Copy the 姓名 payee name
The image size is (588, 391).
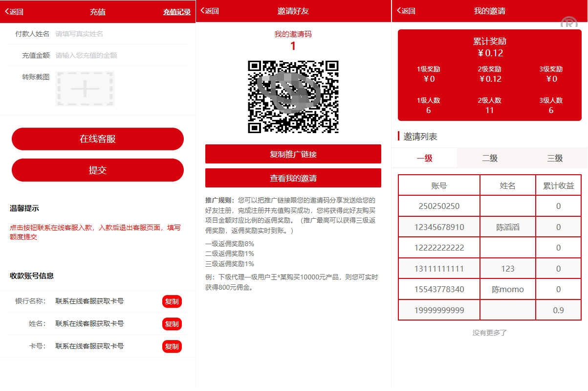point(172,324)
